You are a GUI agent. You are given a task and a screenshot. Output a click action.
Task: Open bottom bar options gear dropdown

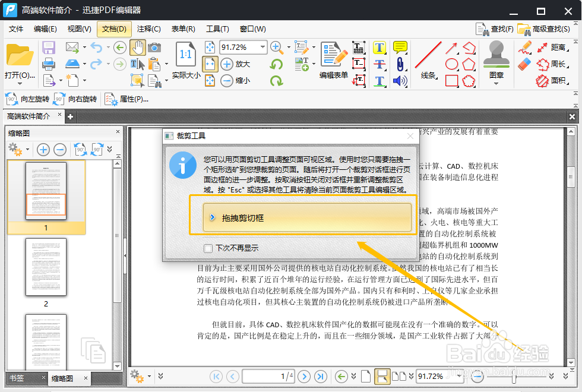[x=149, y=377]
